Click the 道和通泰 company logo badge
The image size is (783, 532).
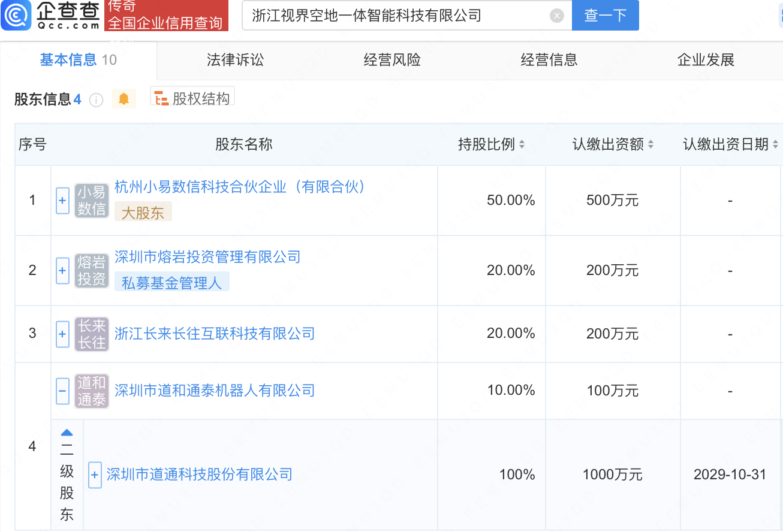point(92,391)
